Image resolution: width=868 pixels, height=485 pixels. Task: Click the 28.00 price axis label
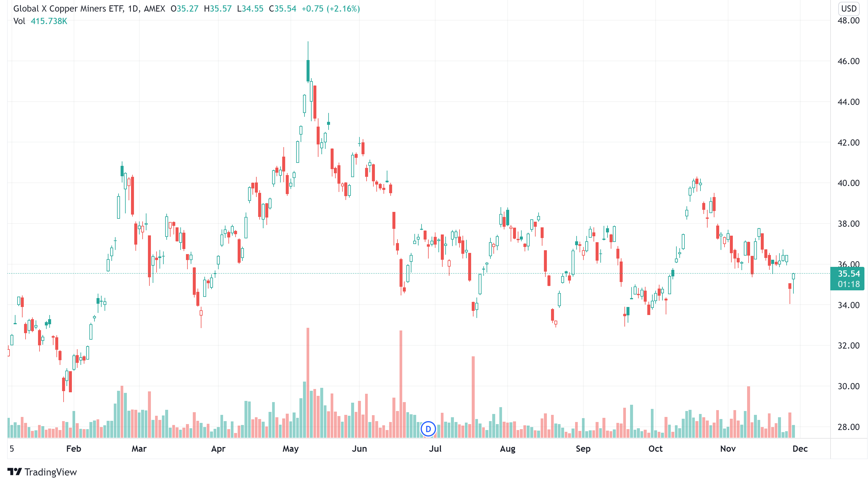click(848, 427)
